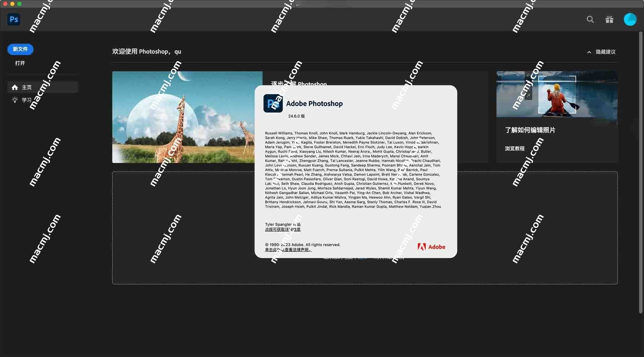Click the copyright text © 1990-2023 Adobe
Screen dimensions: 644x357
(303, 245)
